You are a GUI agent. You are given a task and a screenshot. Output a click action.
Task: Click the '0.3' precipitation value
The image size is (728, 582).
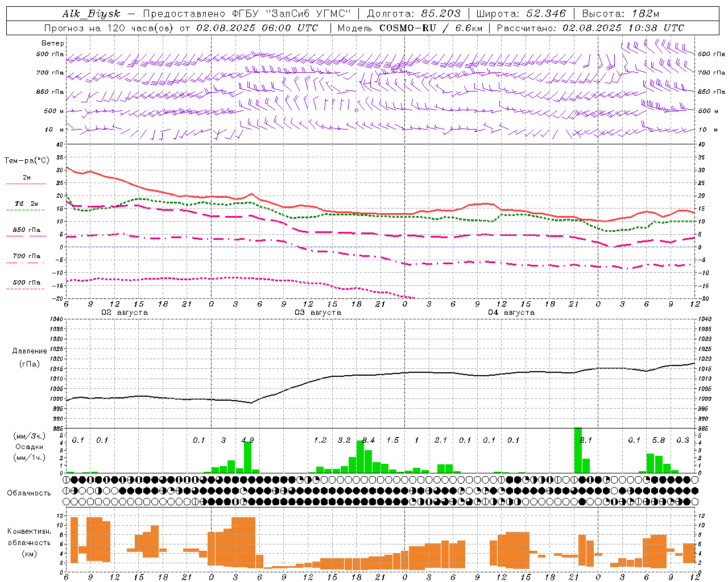682,440
